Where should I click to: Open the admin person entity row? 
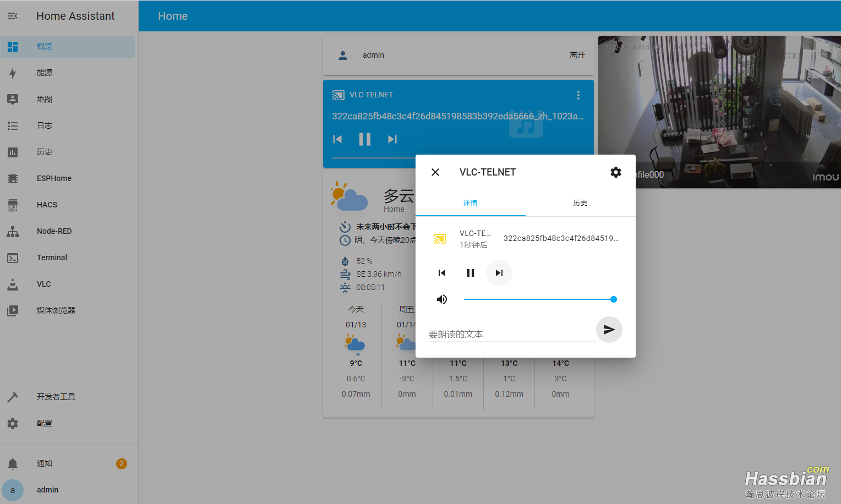click(x=458, y=55)
